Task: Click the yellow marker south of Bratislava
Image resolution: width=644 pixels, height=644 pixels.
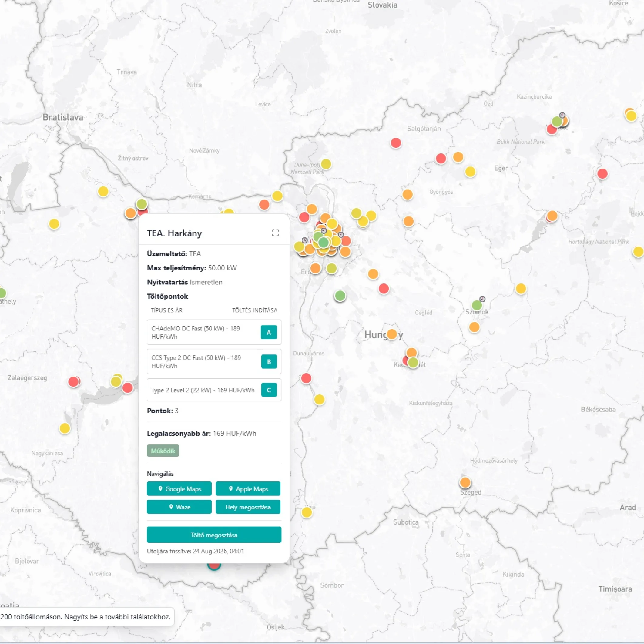Action: pyautogui.click(x=103, y=191)
